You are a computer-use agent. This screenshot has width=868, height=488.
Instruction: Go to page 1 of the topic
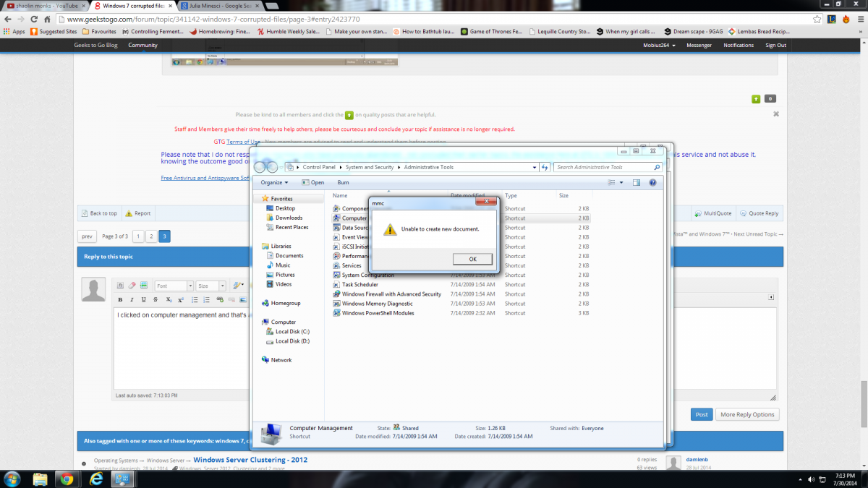click(x=138, y=236)
